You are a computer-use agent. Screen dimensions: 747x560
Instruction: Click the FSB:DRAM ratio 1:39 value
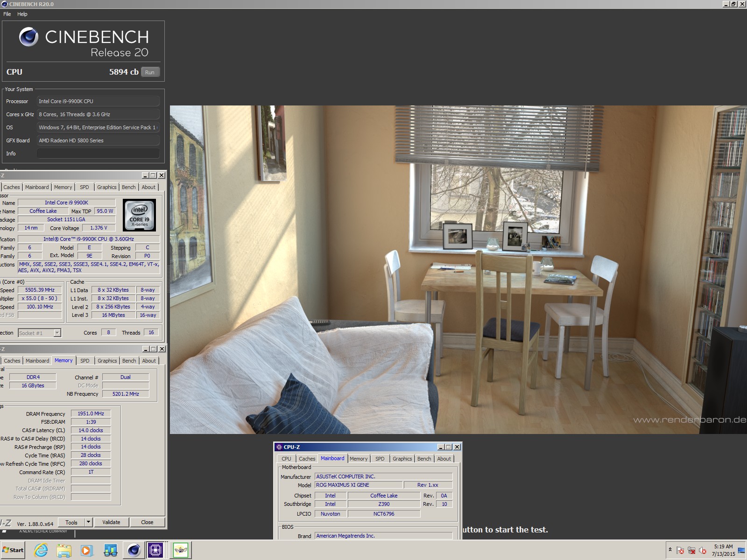coord(91,422)
